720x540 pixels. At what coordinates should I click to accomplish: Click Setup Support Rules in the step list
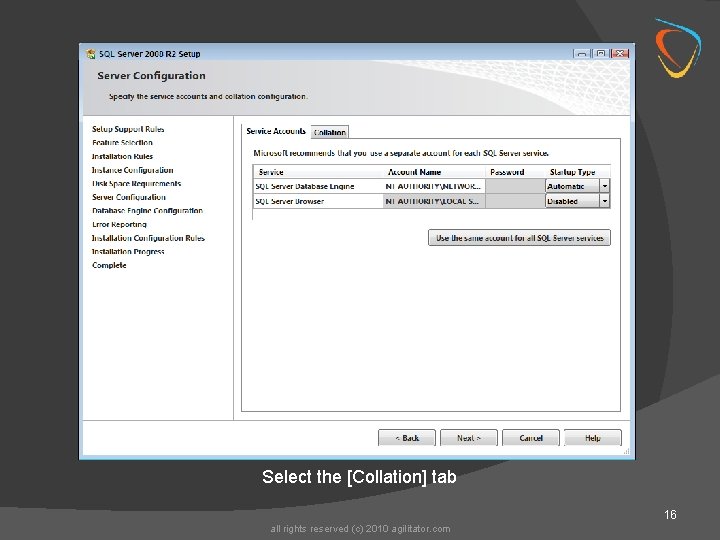point(128,129)
